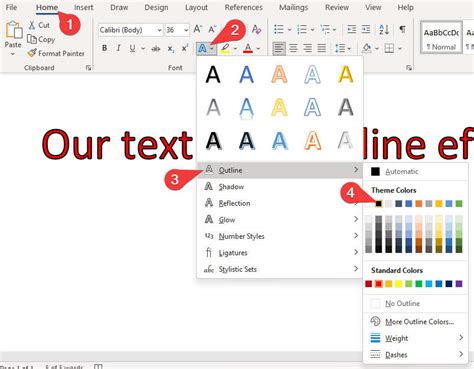This screenshot has width=474, height=369.
Task: Expand the Shadow submenu
Action: click(279, 187)
